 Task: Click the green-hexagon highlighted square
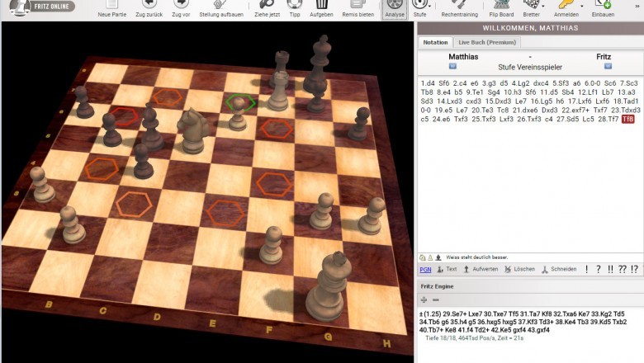click(240, 102)
